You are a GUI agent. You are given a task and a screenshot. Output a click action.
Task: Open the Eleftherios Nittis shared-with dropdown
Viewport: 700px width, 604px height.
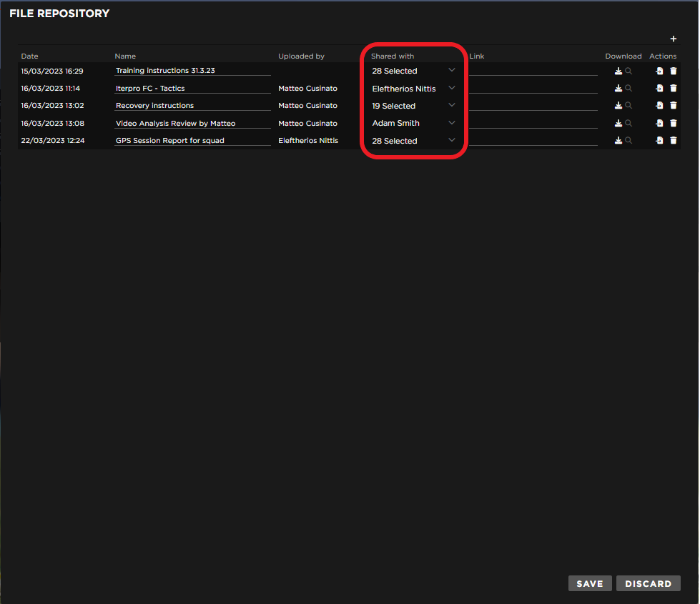[451, 88]
